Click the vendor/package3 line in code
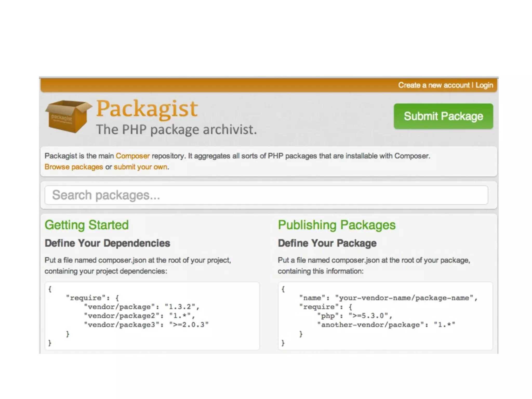 point(146,325)
